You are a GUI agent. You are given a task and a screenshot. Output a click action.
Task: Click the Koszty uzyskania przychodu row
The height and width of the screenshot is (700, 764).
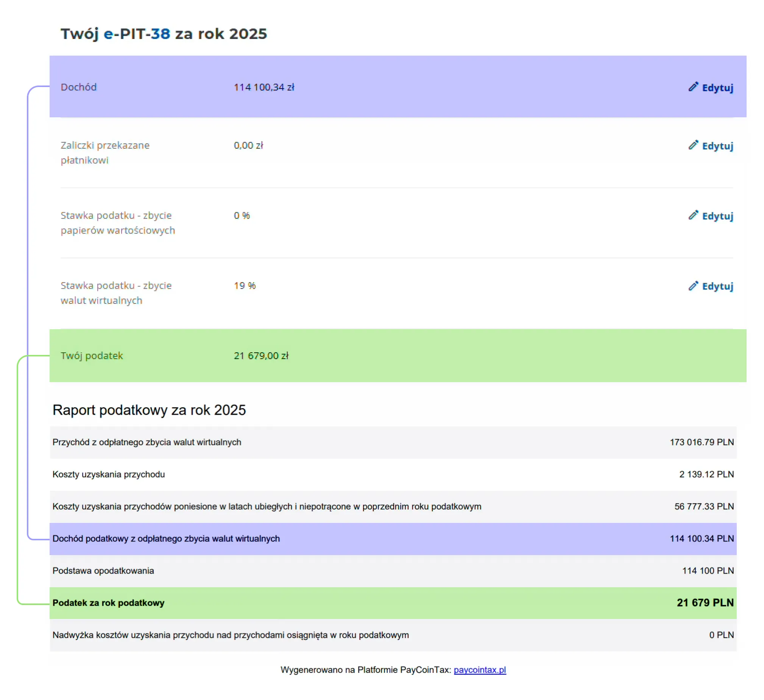[x=393, y=474]
